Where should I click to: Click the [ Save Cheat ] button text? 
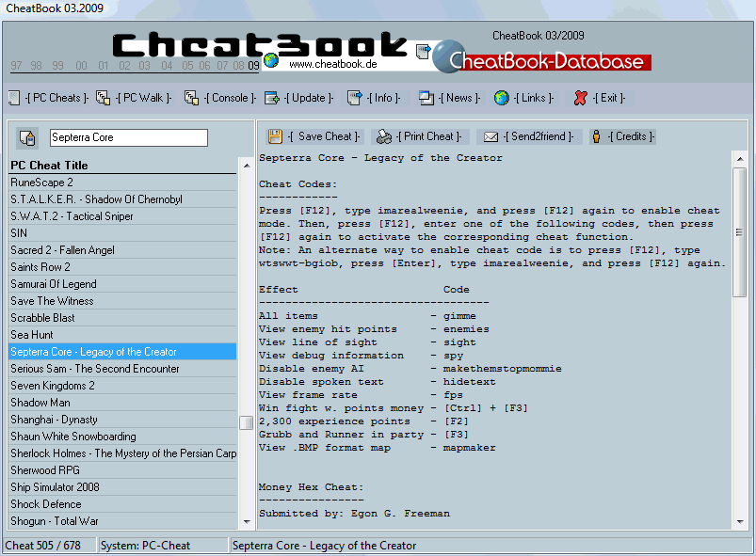tap(324, 136)
